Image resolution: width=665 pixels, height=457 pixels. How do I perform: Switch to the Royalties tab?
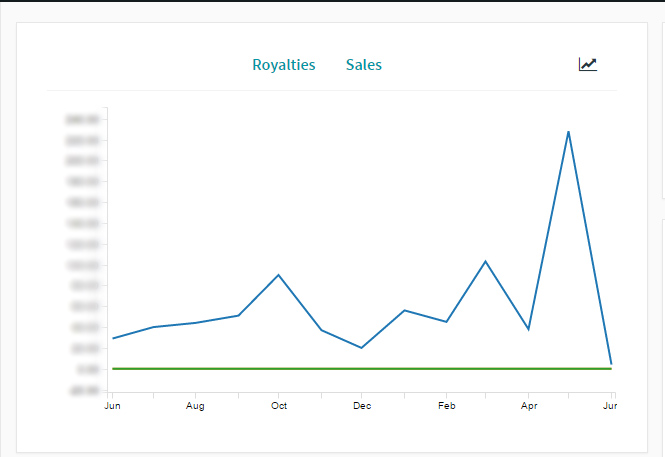point(283,65)
